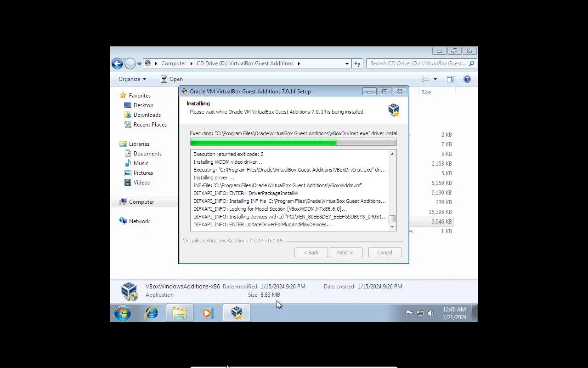Open the Organize menu
This screenshot has height=368, width=588.
click(132, 79)
